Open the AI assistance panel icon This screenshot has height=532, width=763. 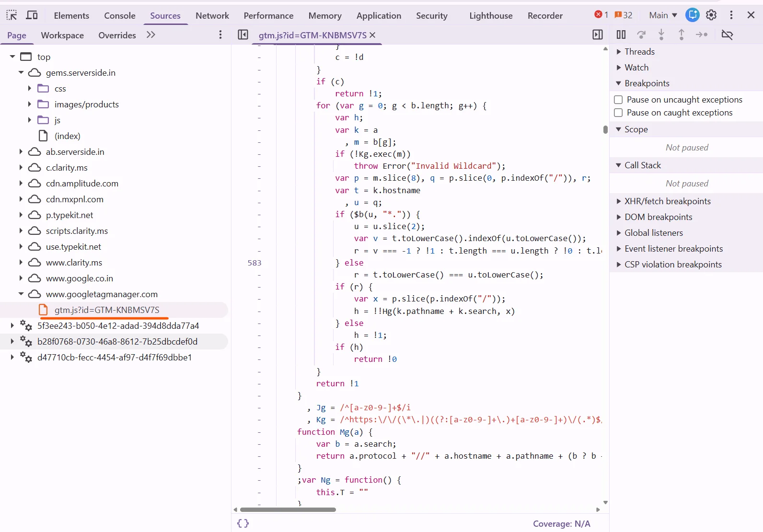693,15
